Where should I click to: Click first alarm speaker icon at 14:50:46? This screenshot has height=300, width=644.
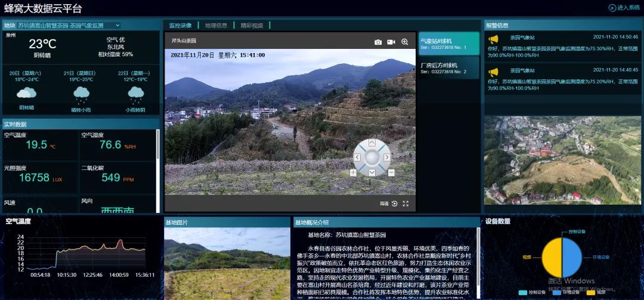(493, 39)
